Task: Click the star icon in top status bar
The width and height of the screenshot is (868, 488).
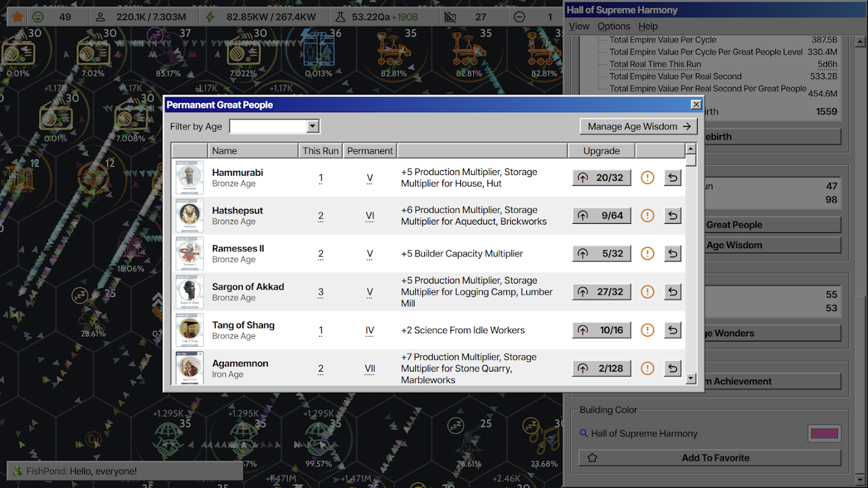Action: coord(18,17)
